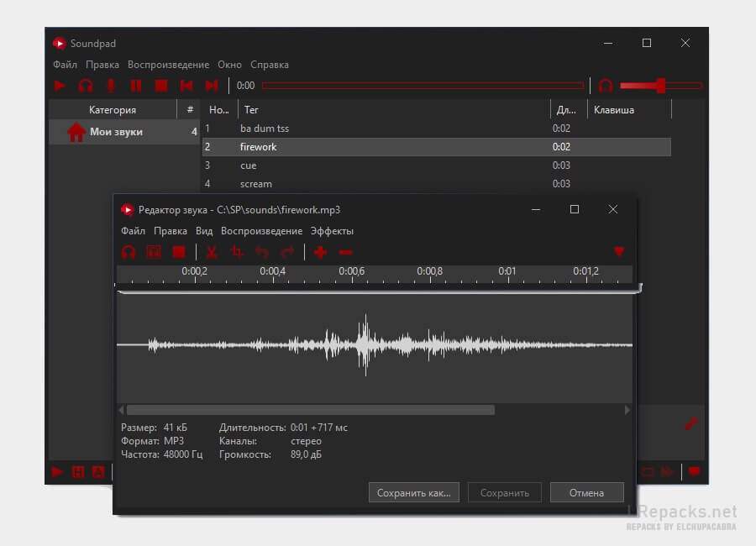This screenshot has height=546, width=756.
Task: Open the Эффекты menu in the sound editor
Action: click(332, 231)
